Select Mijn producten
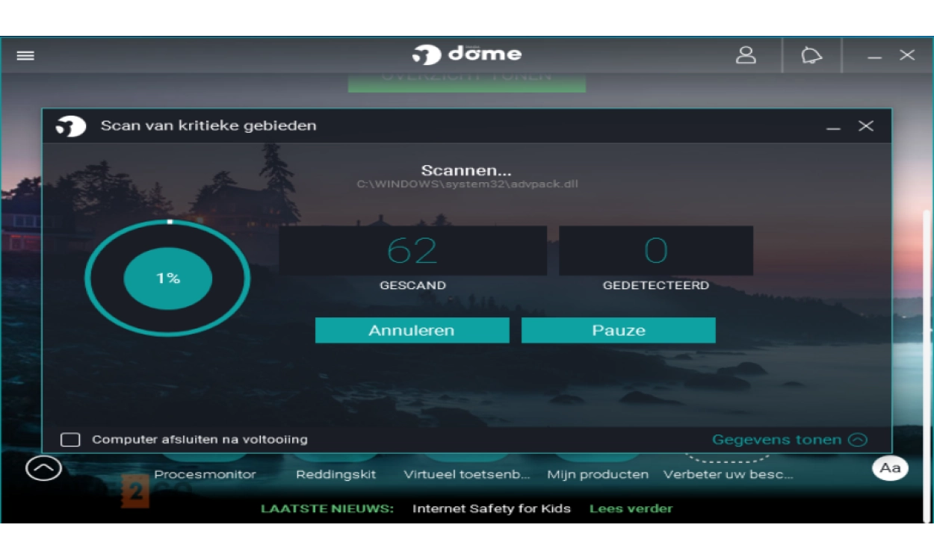 coord(597,474)
